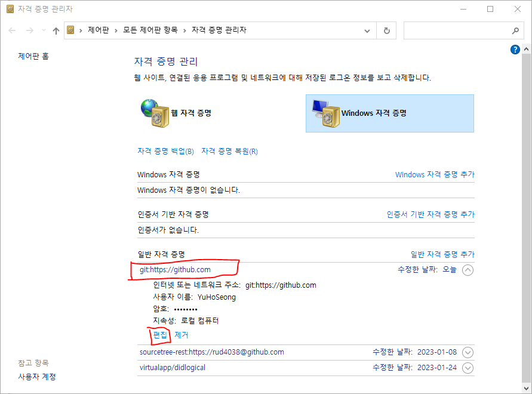Expand the address bar history dropdown
Screen dimensions: 532x394
pyautogui.click(x=367, y=31)
